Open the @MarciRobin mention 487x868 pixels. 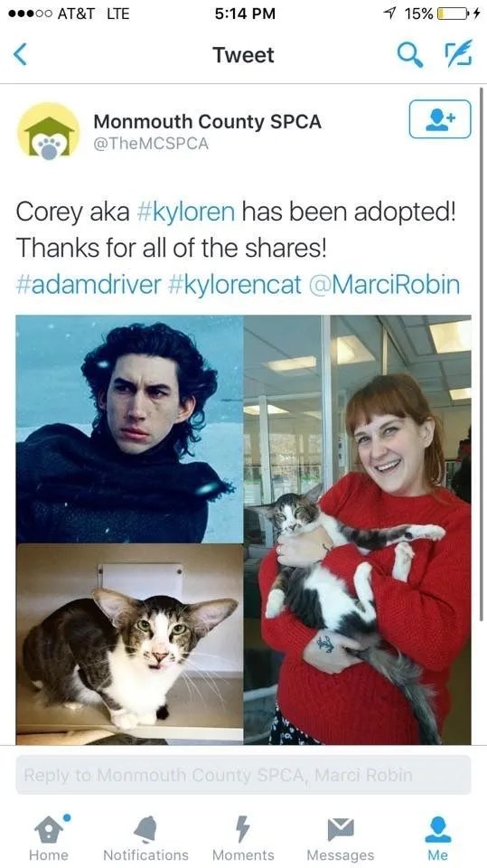point(384,285)
